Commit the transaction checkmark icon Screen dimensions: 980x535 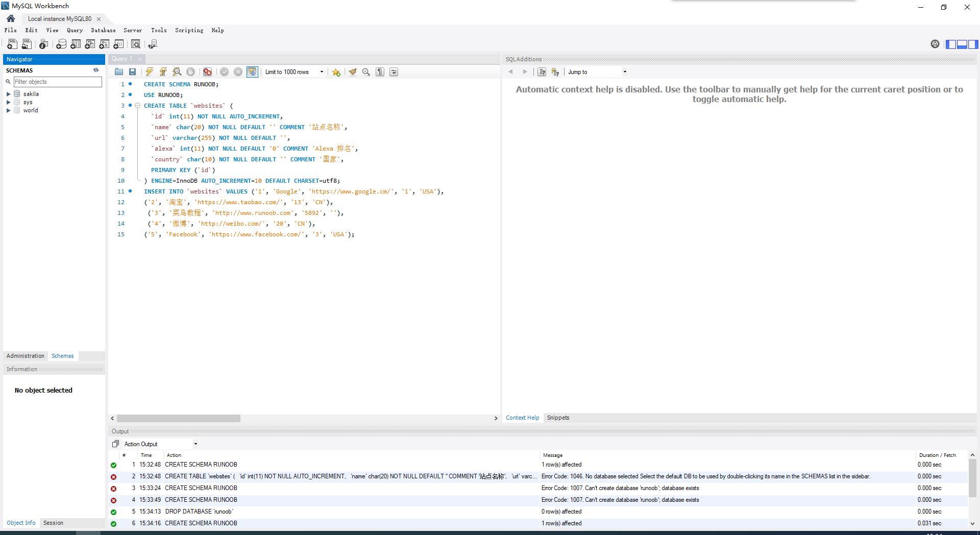[x=224, y=72]
